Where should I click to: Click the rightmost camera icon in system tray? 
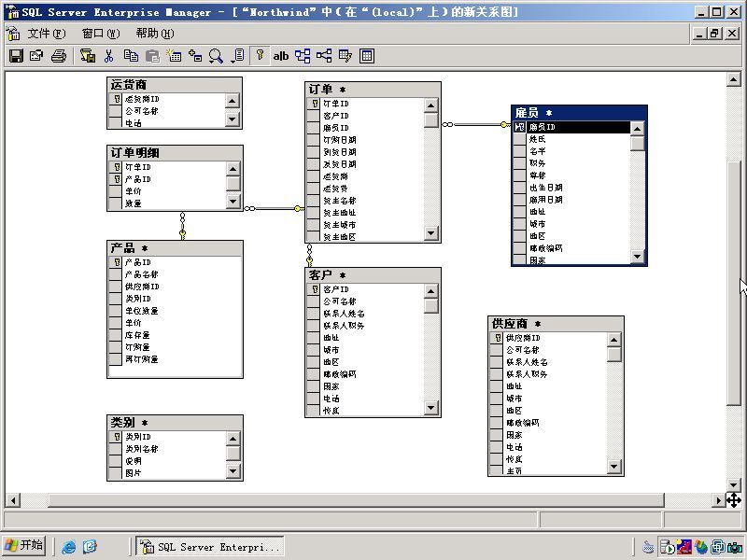click(735, 547)
